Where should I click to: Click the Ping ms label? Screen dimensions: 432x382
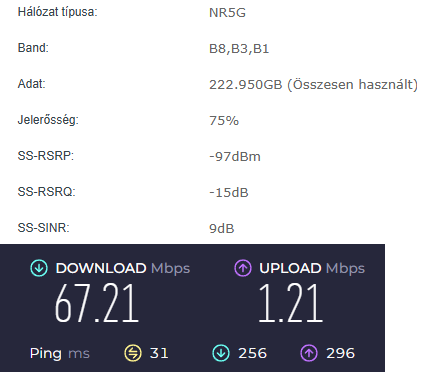60,354
